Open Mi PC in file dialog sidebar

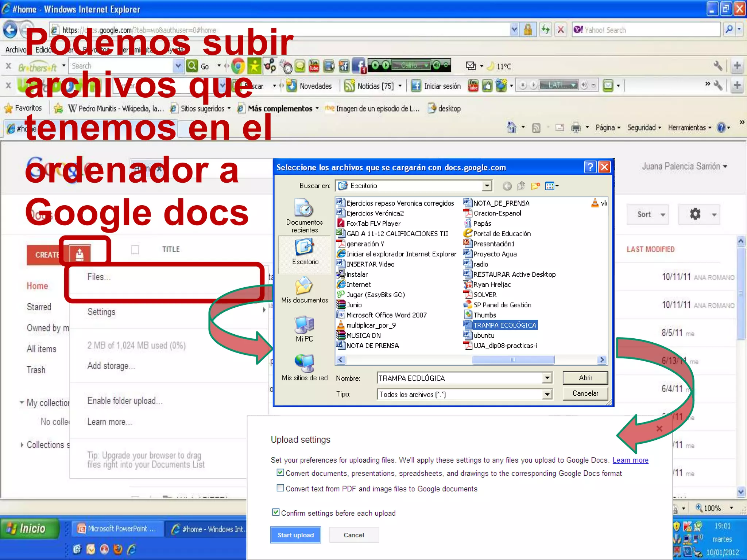(305, 329)
